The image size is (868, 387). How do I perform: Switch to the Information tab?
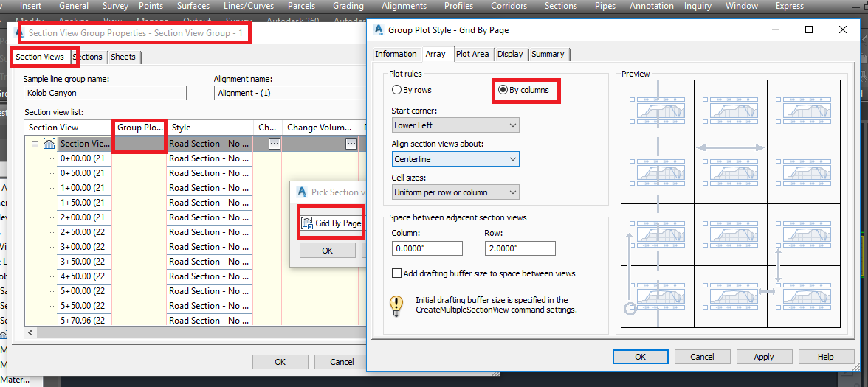pyautogui.click(x=396, y=54)
